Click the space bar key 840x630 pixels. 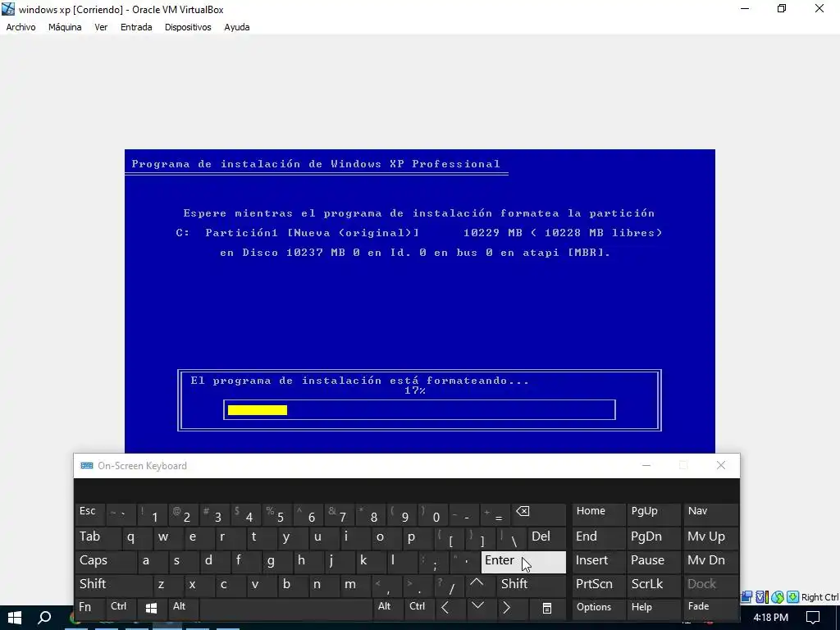pyautogui.click(x=286, y=608)
